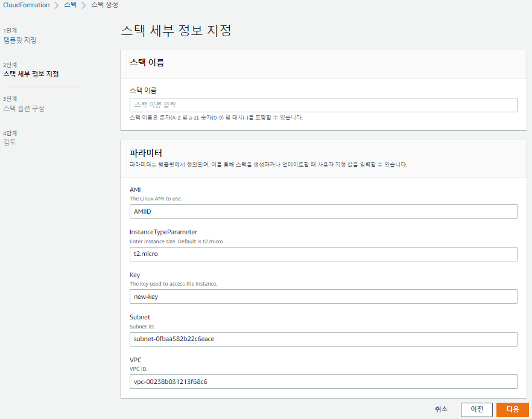Click the VPC ID input field
The image size is (532, 419).
point(323,382)
